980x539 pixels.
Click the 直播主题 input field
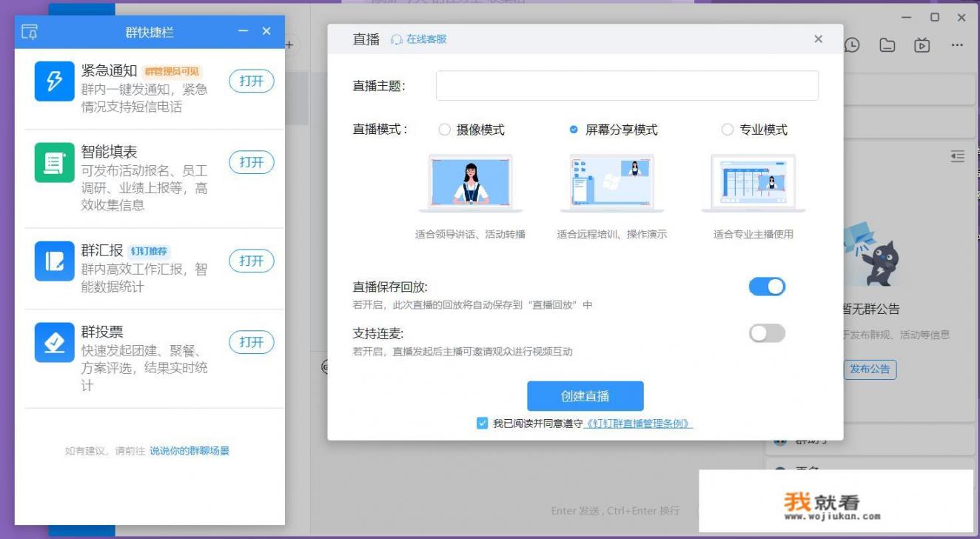coord(627,86)
